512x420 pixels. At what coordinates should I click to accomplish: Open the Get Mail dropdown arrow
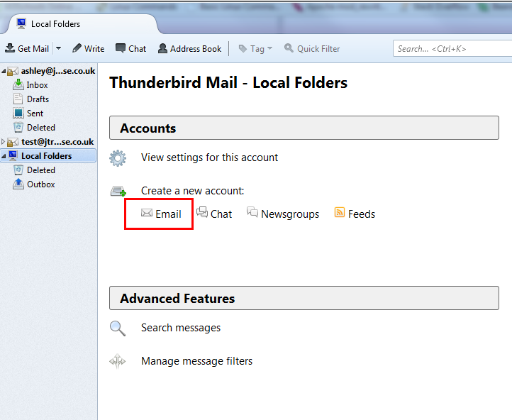58,48
